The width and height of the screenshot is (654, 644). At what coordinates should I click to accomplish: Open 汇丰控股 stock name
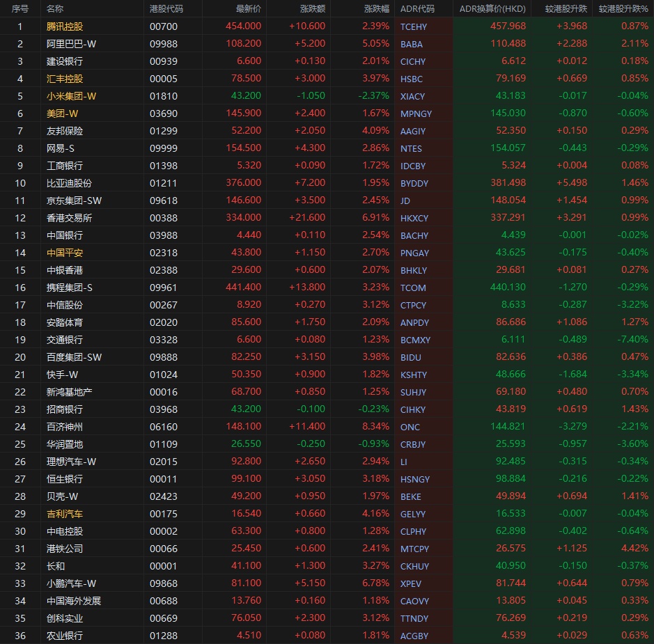(65, 79)
